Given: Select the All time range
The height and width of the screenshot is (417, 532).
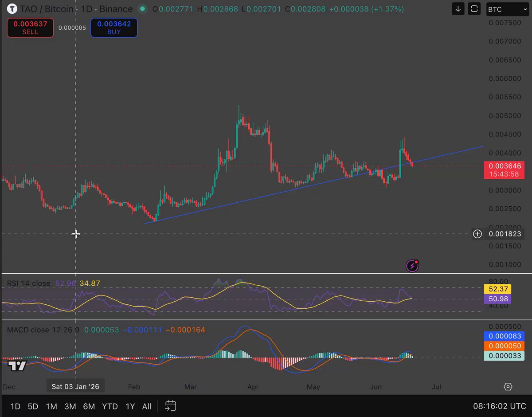Looking at the screenshot, I should click(147, 406).
